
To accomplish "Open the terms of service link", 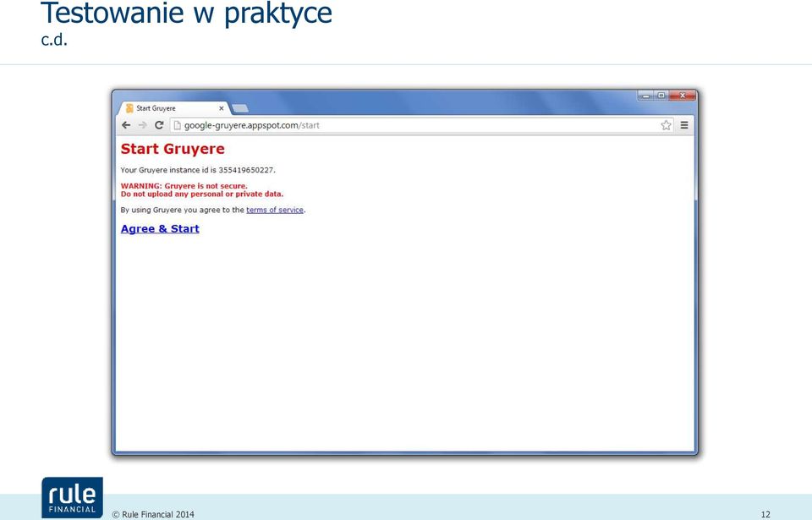I will (x=275, y=210).
